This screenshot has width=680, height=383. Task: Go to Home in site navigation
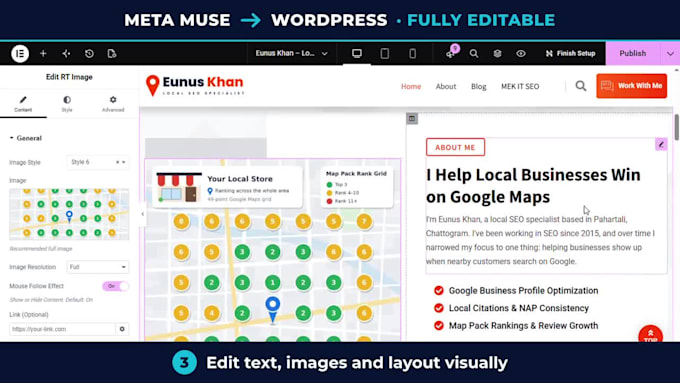point(411,86)
